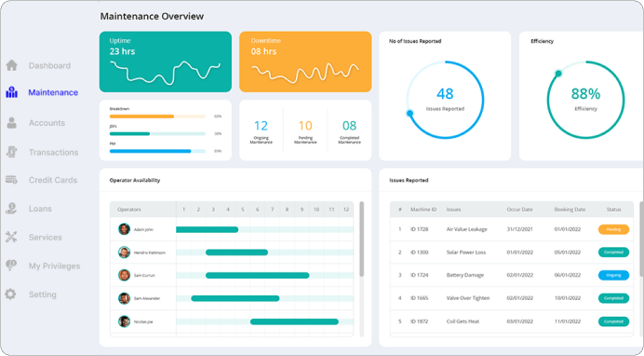644x356 pixels.
Task: Select the Completed badge for ID 1300
Action: click(x=613, y=253)
